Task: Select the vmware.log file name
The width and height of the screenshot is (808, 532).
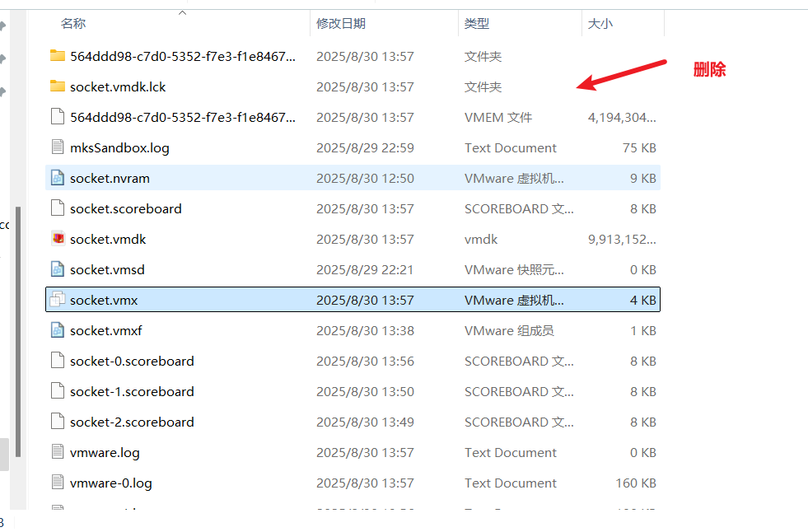Action: [105, 452]
